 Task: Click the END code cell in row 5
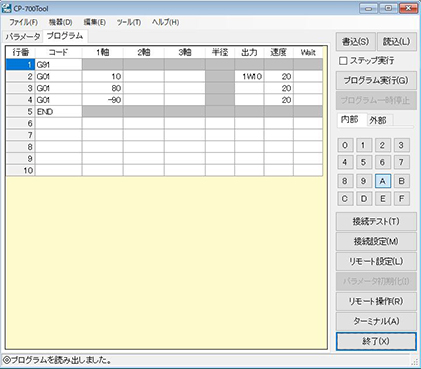[x=58, y=112]
